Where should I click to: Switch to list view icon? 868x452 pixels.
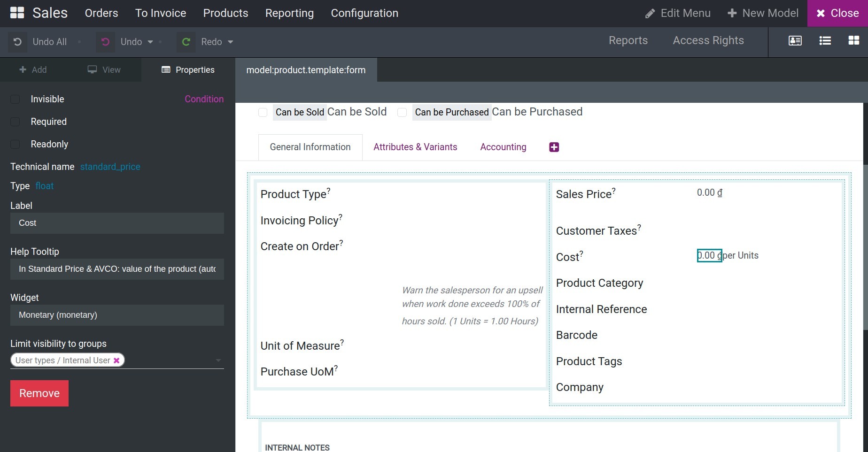(x=825, y=40)
